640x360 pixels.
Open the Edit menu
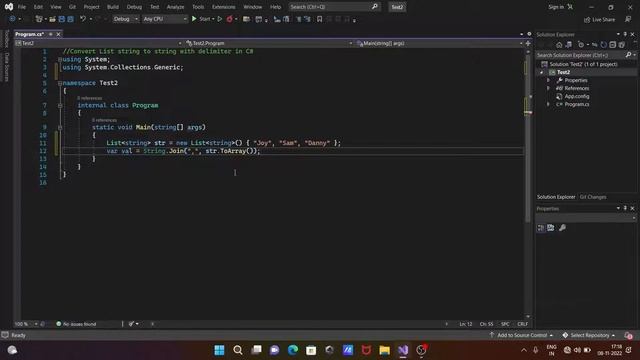pos(38,7)
